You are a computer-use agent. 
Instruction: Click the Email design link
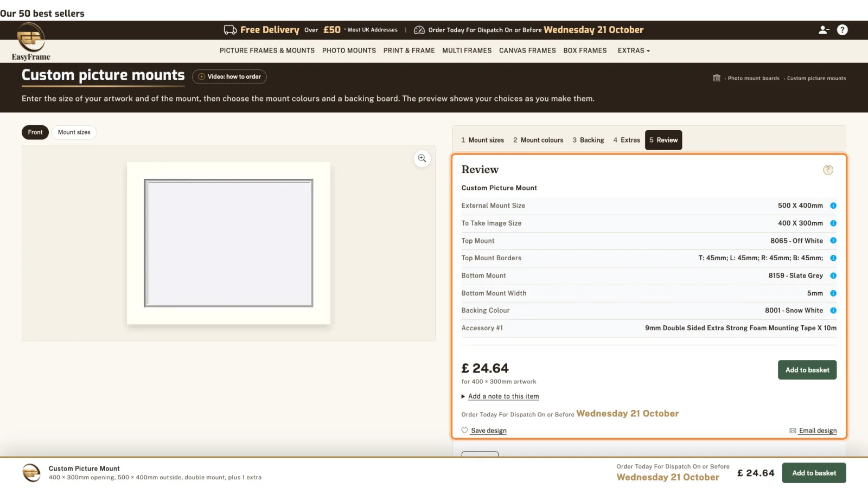[x=818, y=431]
